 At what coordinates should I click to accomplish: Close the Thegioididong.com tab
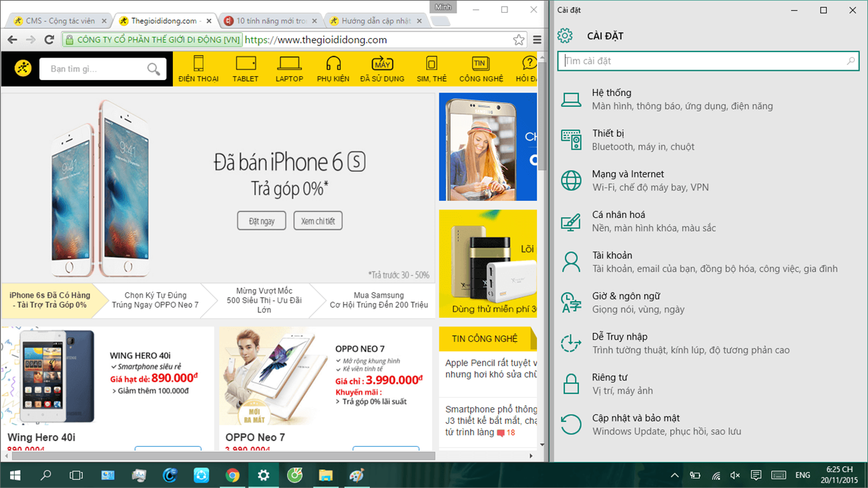(x=209, y=21)
